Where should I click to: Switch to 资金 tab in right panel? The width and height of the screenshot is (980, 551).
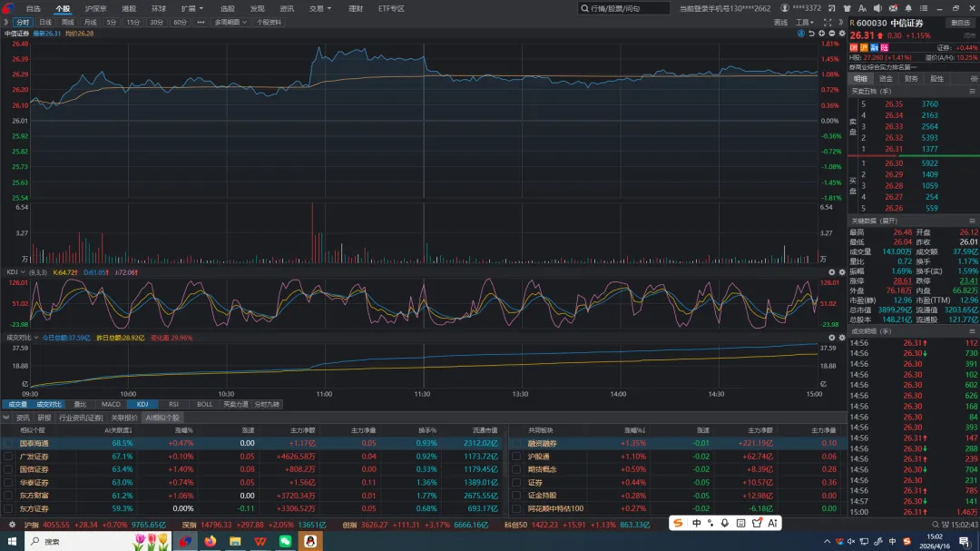coord(886,78)
